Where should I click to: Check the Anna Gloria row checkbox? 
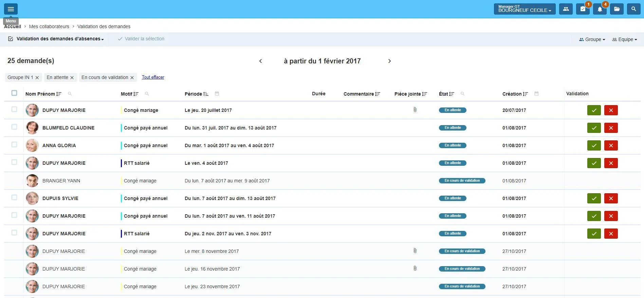[14, 144]
